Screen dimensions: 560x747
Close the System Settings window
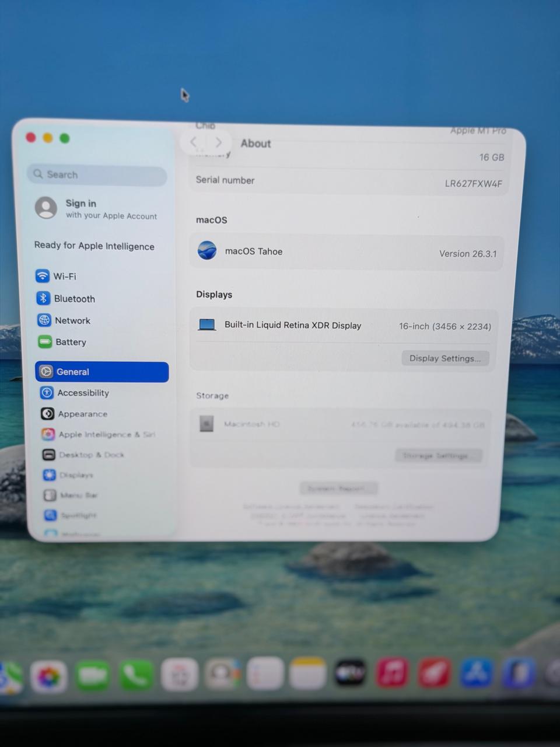tap(31, 137)
